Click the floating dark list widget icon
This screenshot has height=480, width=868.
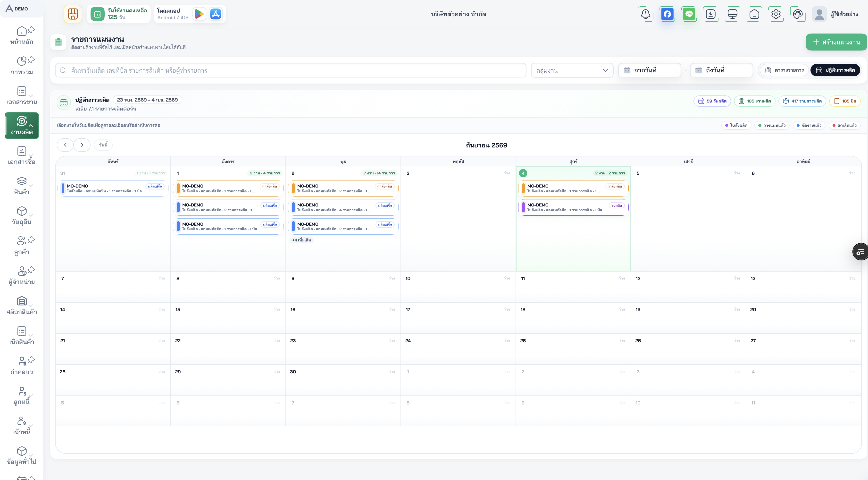point(860,252)
